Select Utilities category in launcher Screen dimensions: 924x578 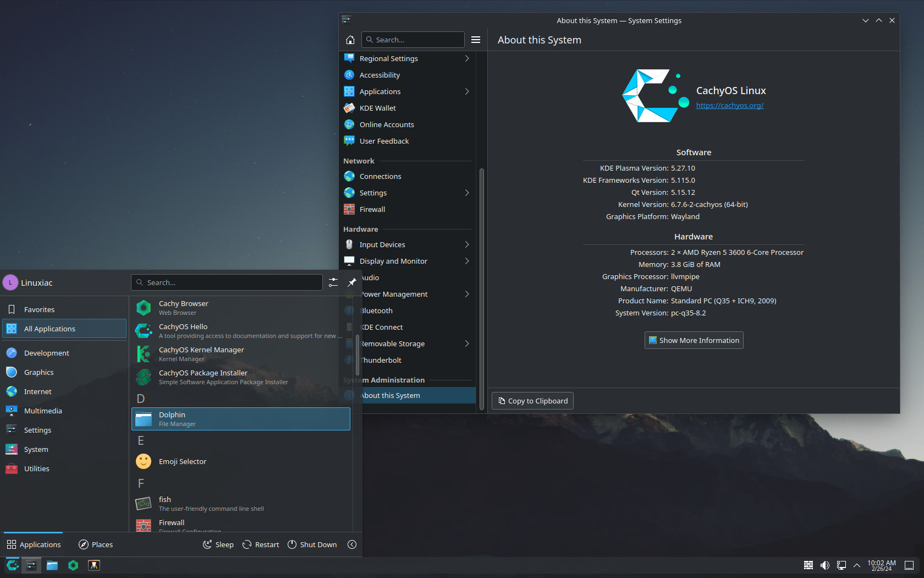pos(64,468)
